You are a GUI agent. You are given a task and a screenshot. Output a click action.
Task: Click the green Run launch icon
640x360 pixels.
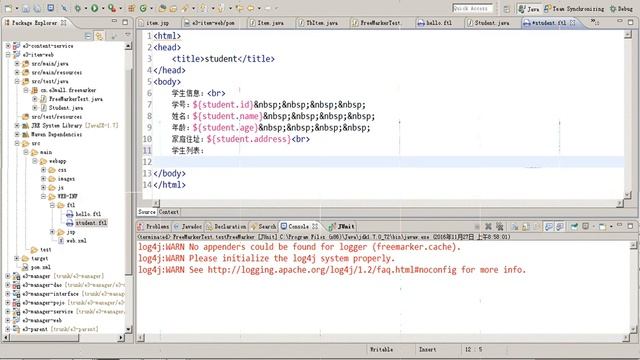(95, 8)
